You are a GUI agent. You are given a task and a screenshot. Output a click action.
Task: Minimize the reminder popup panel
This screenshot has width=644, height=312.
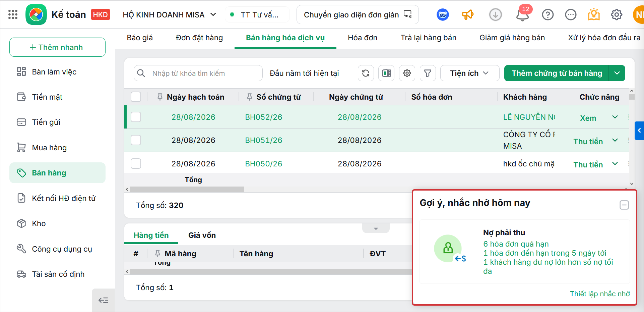624,205
